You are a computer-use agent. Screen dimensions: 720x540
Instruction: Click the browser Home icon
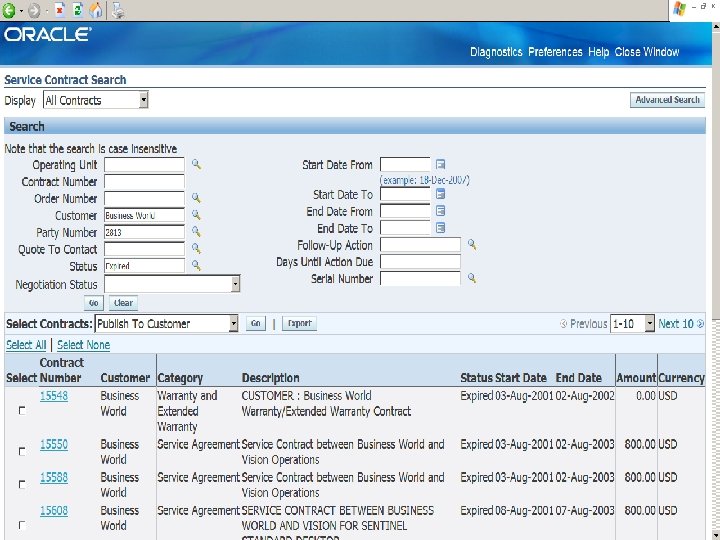point(96,10)
